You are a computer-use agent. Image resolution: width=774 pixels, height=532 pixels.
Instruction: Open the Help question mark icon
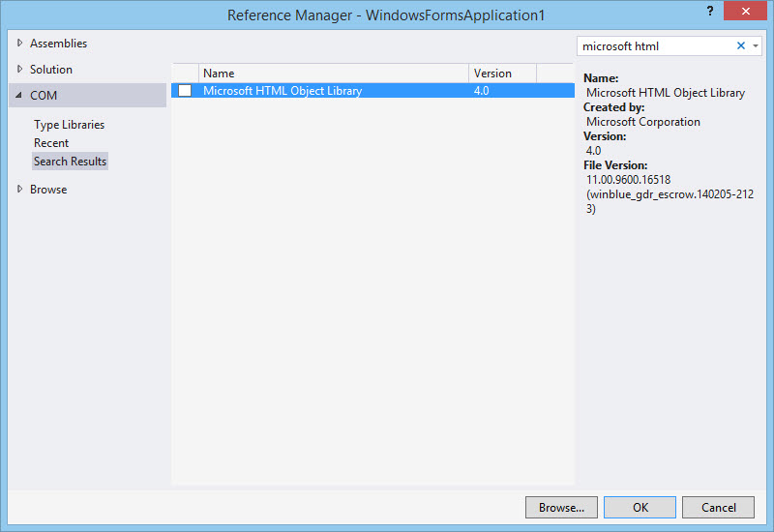coord(710,13)
